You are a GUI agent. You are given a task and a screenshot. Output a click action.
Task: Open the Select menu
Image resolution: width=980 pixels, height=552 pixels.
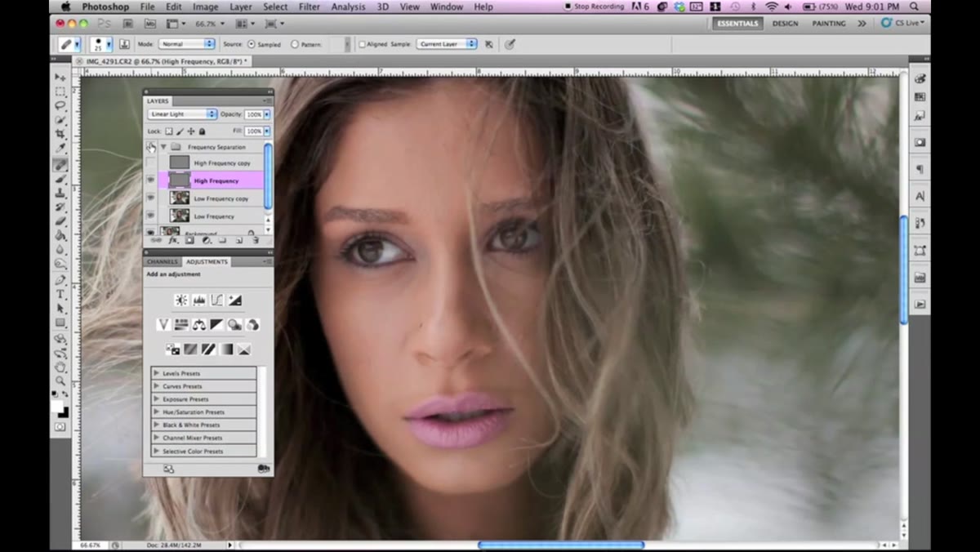pyautogui.click(x=275, y=7)
